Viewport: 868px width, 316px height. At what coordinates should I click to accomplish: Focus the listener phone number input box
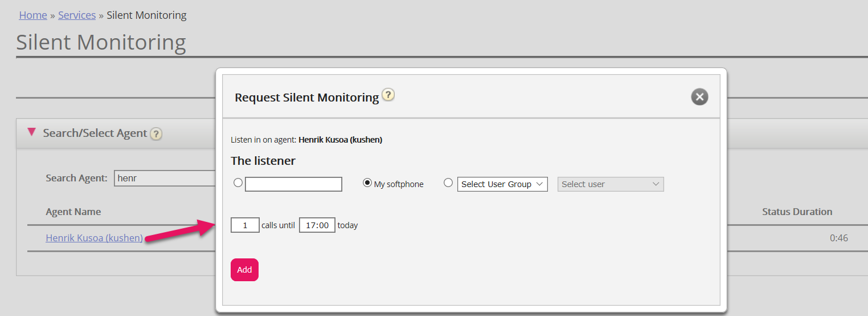(293, 184)
